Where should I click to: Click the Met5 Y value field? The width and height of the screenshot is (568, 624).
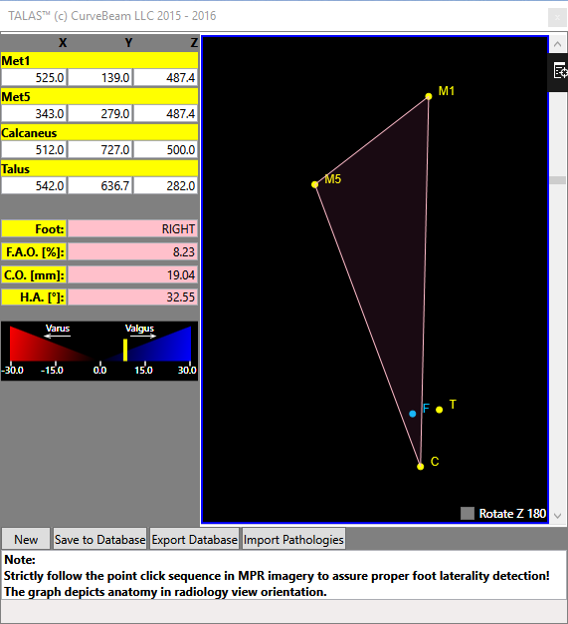pos(100,113)
